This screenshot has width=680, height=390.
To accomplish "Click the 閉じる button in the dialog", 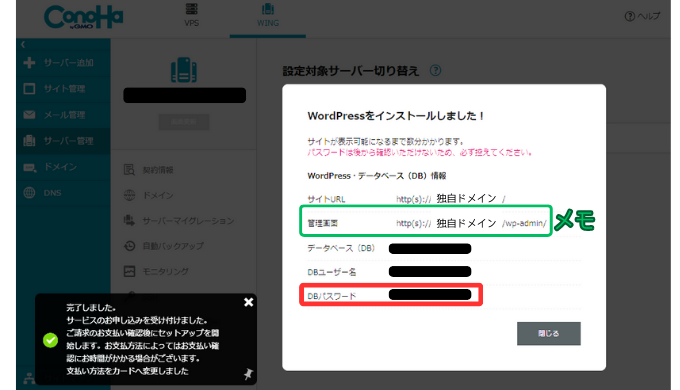I will click(549, 334).
